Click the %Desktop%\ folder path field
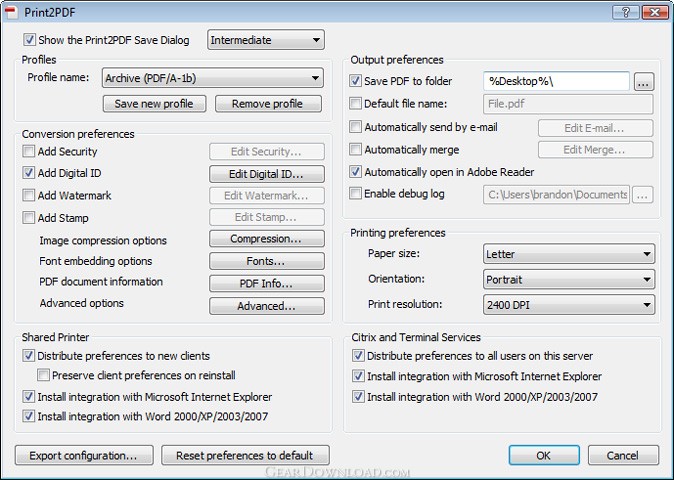 pos(556,81)
